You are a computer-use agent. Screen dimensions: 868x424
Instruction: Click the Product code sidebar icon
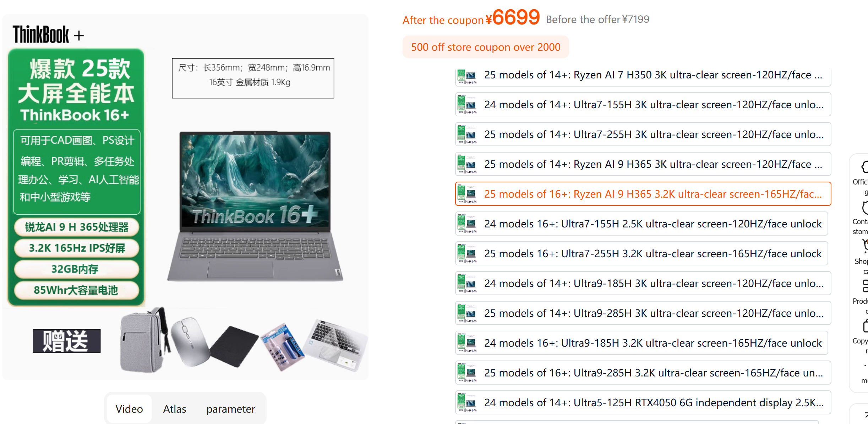(x=865, y=286)
